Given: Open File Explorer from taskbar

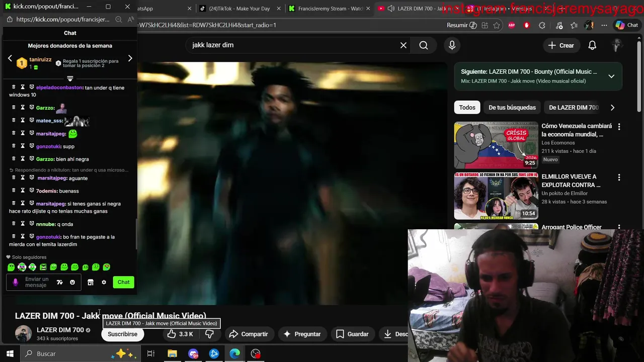Looking at the screenshot, I should click(x=172, y=354).
